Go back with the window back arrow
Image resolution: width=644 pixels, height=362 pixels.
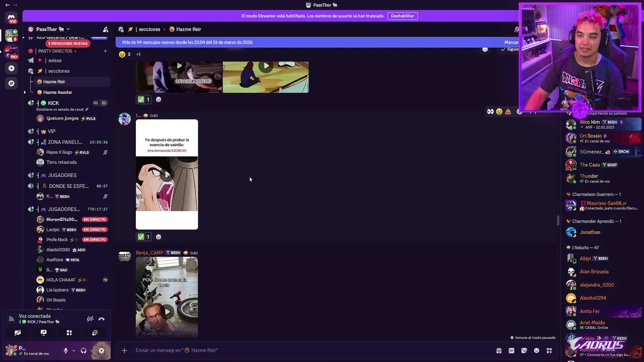(7, 5)
